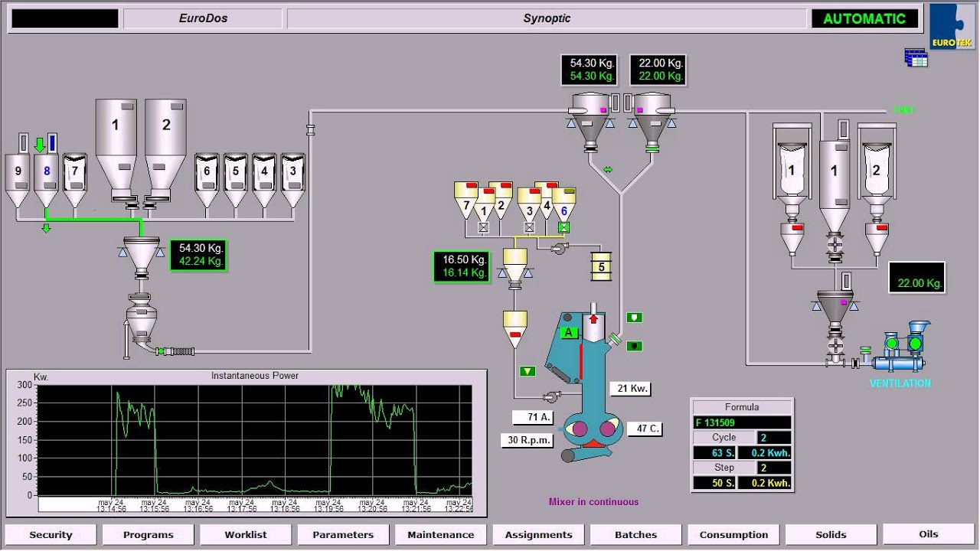
Task: Click the 71 A. current reading
Action: pos(533,417)
